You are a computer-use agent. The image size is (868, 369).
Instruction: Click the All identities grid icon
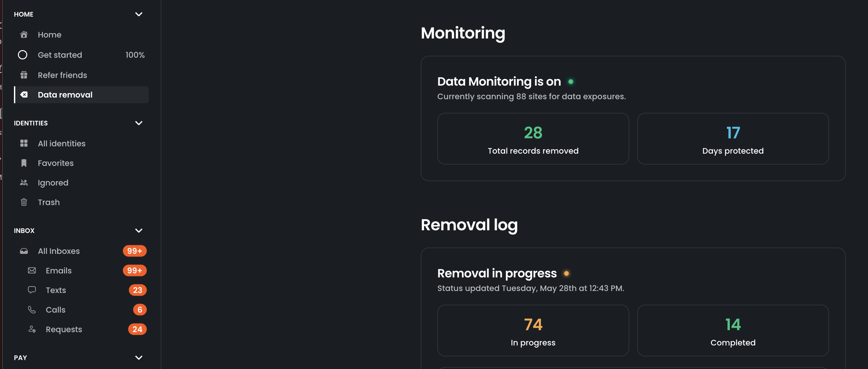[24, 143]
